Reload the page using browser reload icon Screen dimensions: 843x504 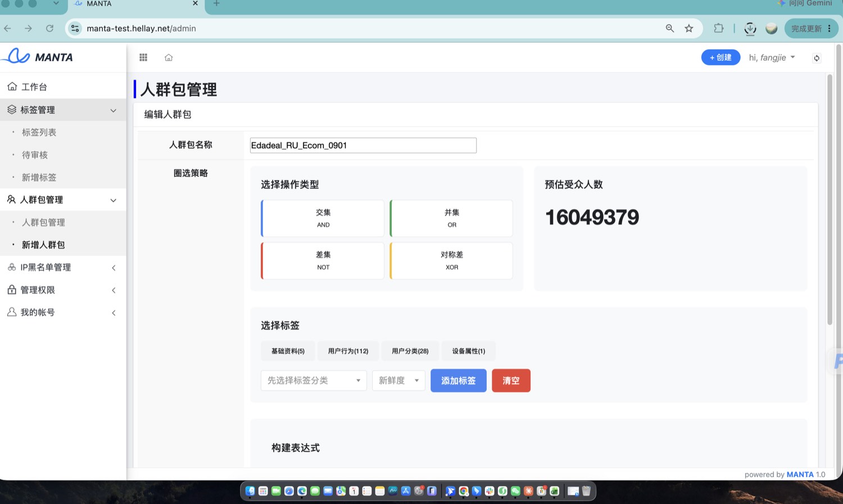click(49, 28)
